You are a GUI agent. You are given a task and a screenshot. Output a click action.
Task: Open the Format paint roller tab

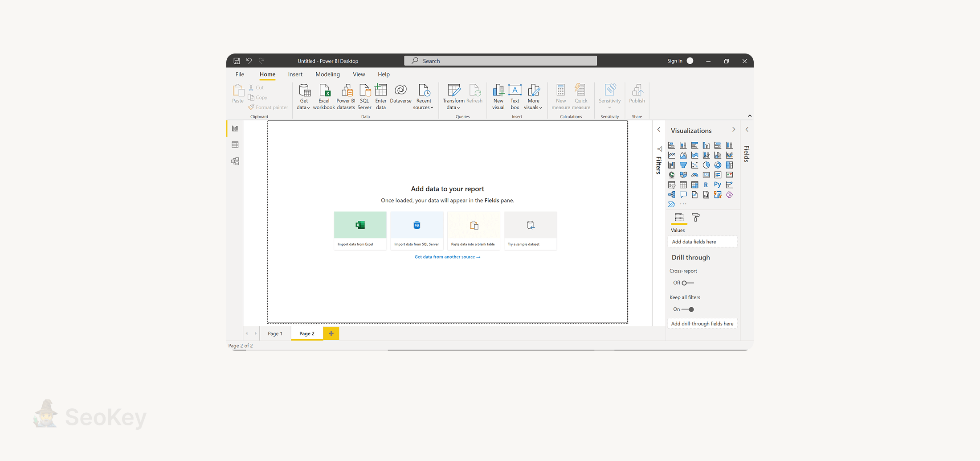tap(696, 218)
